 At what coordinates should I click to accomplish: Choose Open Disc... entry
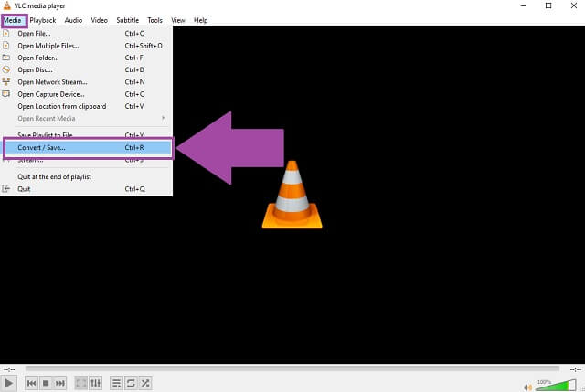tap(87, 70)
